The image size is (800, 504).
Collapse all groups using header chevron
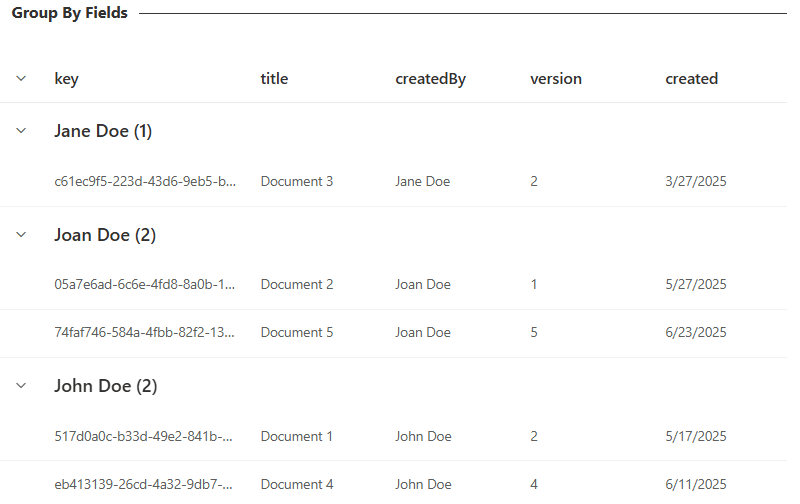pyautogui.click(x=22, y=79)
